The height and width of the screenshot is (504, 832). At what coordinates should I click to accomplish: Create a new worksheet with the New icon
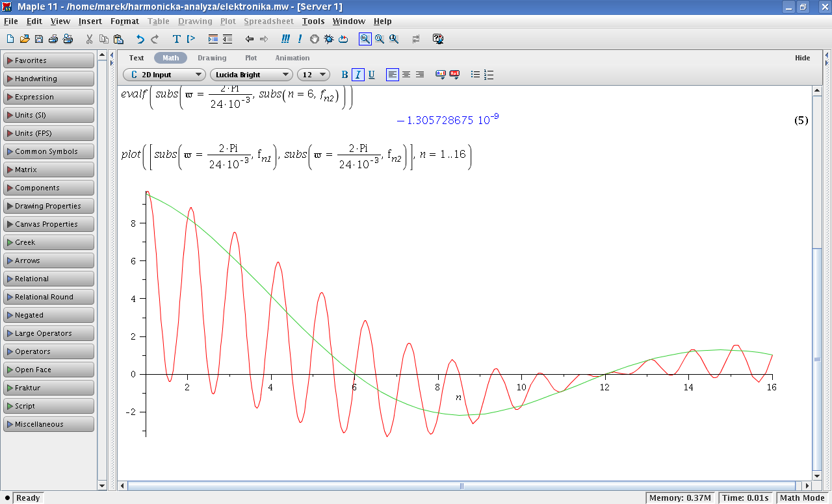[x=10, y=39]
